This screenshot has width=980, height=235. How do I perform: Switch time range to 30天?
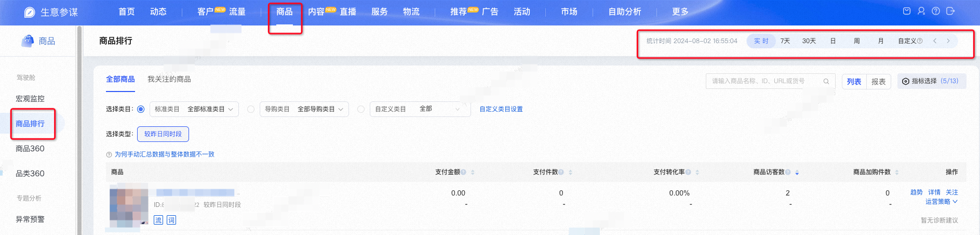(809, 41)
